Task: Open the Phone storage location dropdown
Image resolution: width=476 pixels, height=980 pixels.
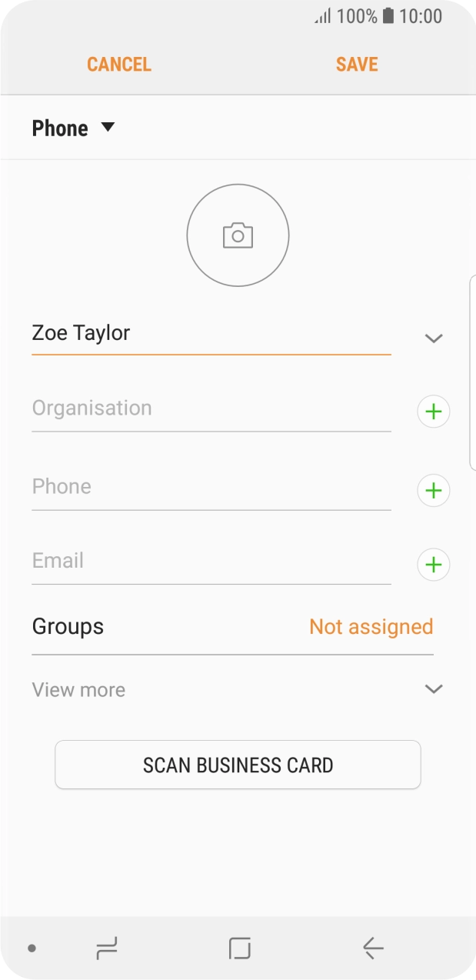Action: pos(73,128)
